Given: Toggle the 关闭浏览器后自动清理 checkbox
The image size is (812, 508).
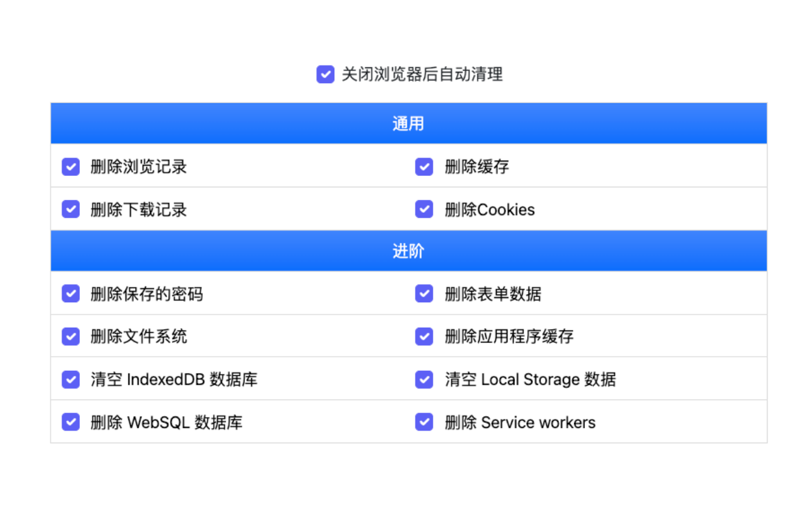Looking at the screenshot, I should point(325,74).
